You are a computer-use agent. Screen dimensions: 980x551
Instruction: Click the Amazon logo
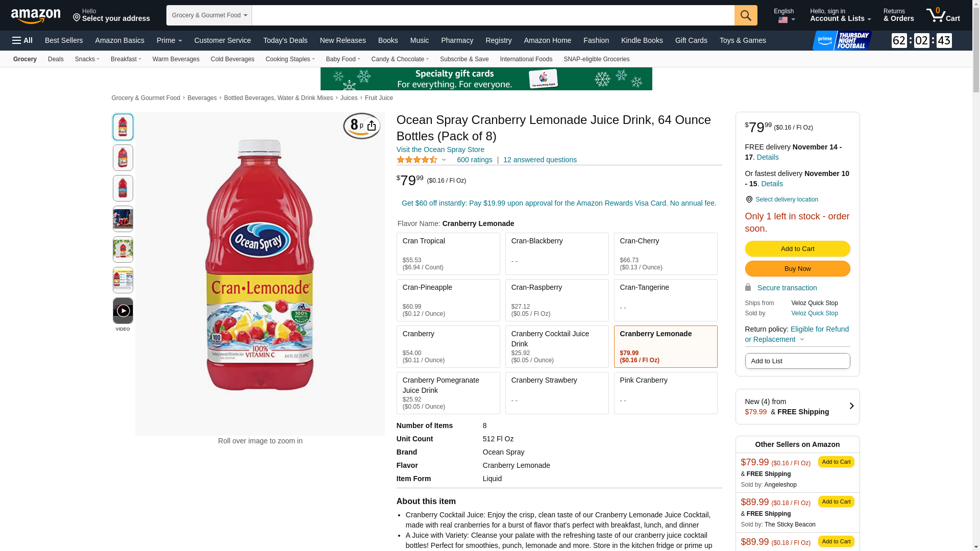click(x=36, y=16)
